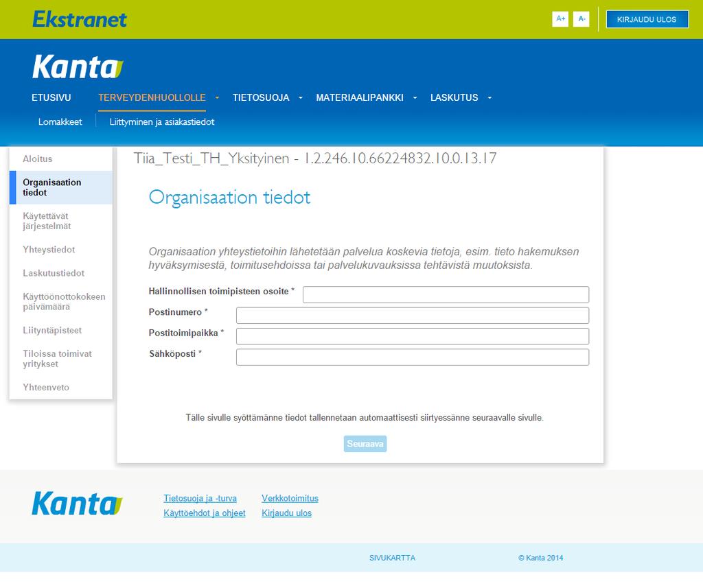
Task: Expand the TERVEYDENHUOLLOLLE dropdown arrow
Action: (x=217, y=97)
